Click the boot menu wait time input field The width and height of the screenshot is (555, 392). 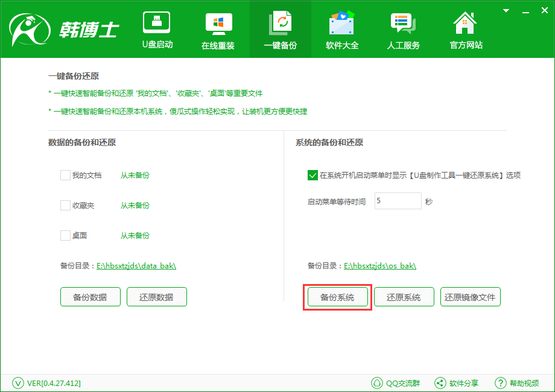coord(397,201)
